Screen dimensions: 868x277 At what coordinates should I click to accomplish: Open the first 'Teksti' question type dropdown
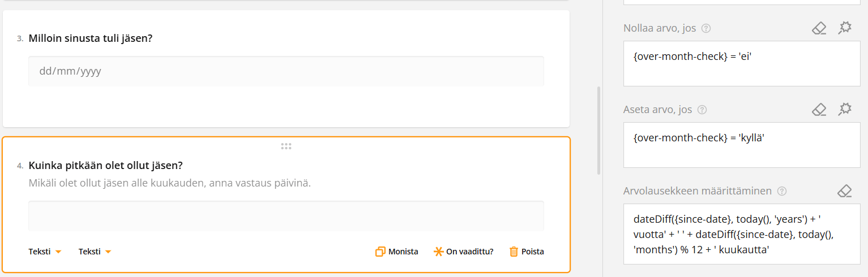(45, 252)
